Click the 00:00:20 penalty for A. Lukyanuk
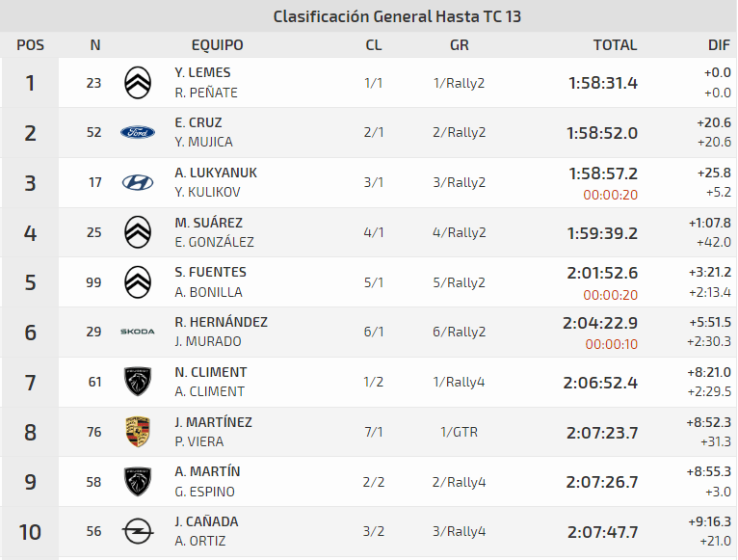738x560 pixels. [610, 194]
